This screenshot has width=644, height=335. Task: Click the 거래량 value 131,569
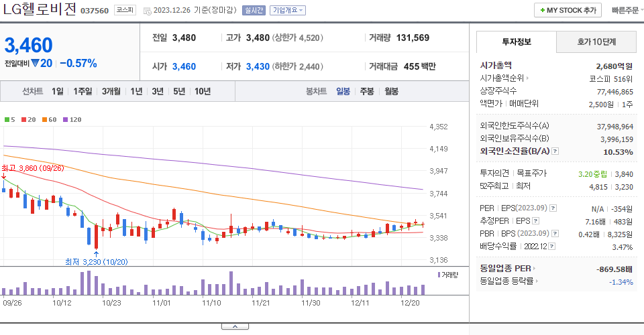(x=413, y=38)
